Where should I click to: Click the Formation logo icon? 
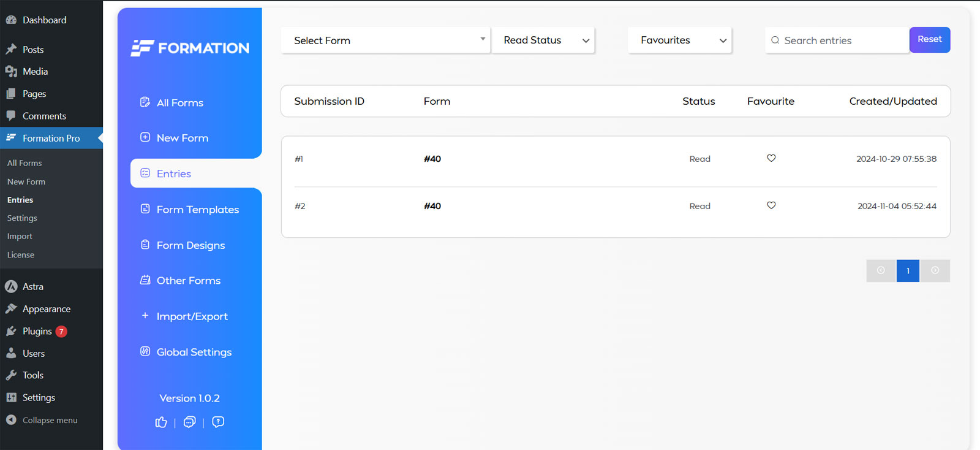(x=141, y=48)
